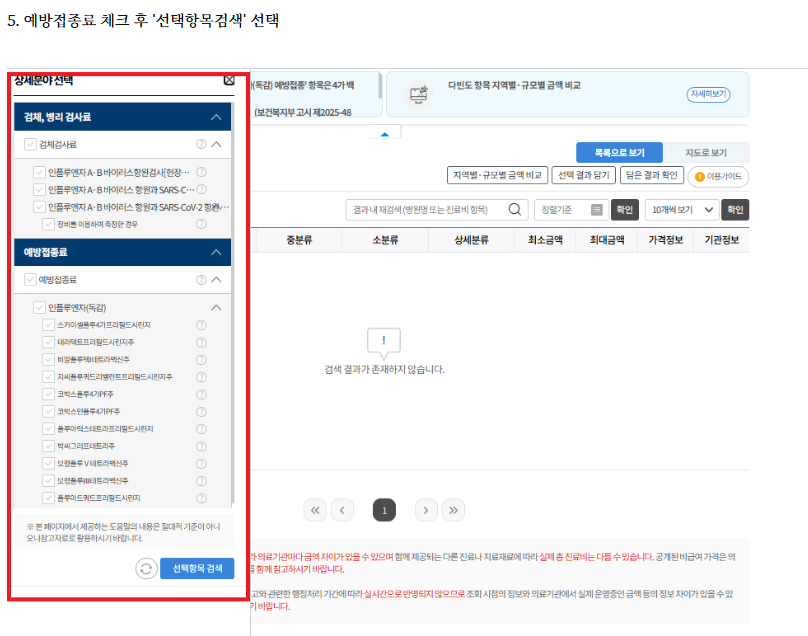Screen dimensions: 808x636
Task: Go to last page with double-arrow icon
Action: (454, 510)
